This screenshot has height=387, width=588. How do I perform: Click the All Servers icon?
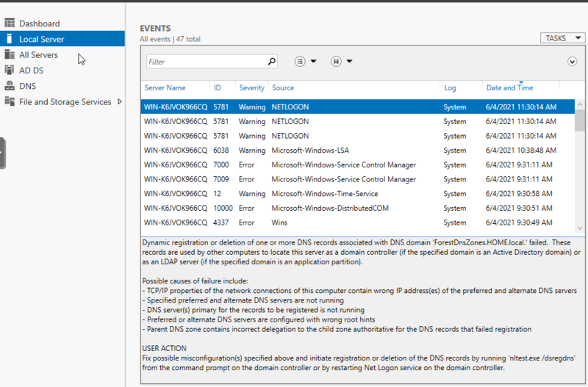coord(10,55)
